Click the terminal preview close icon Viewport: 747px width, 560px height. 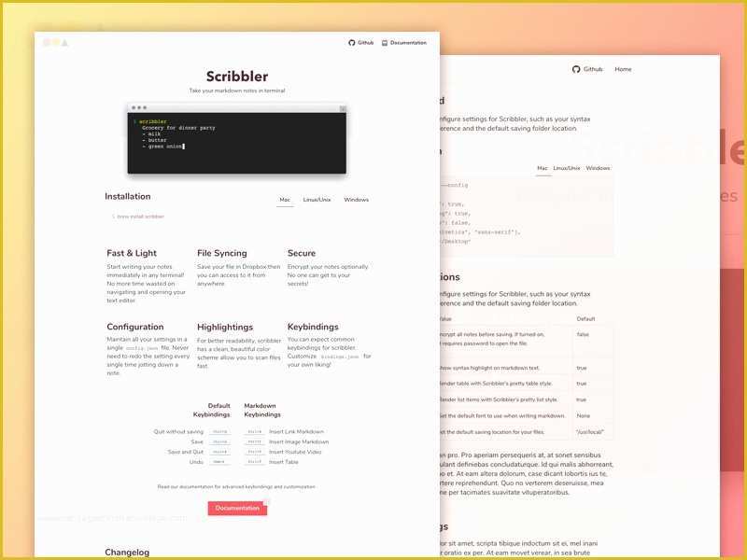(343, 108)
